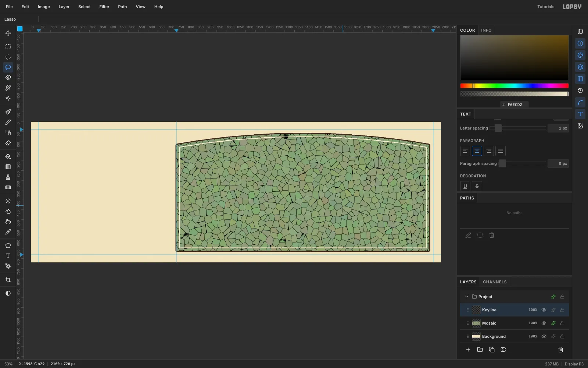Viewport: 588px width, 368px height.
Task: Duplicate the selected layer
Action: [x=492, y=350]
